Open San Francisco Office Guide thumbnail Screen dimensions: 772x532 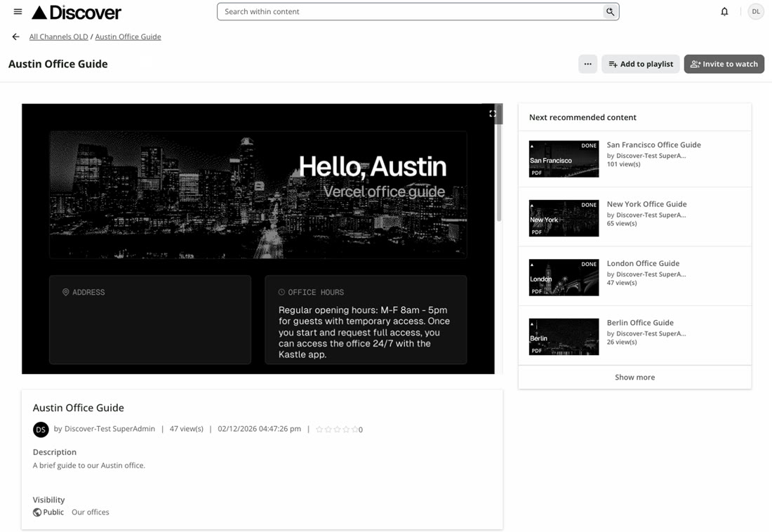[x=564, y=159]
